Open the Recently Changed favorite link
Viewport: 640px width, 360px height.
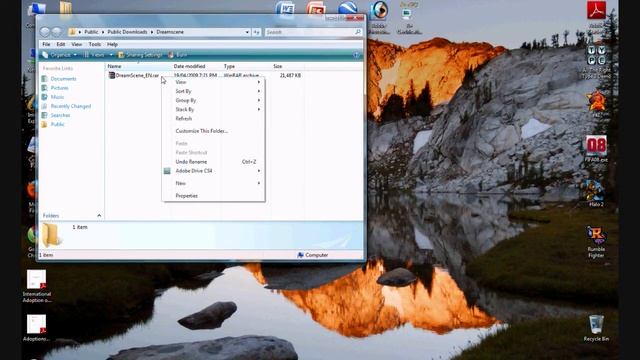[71, 106]
